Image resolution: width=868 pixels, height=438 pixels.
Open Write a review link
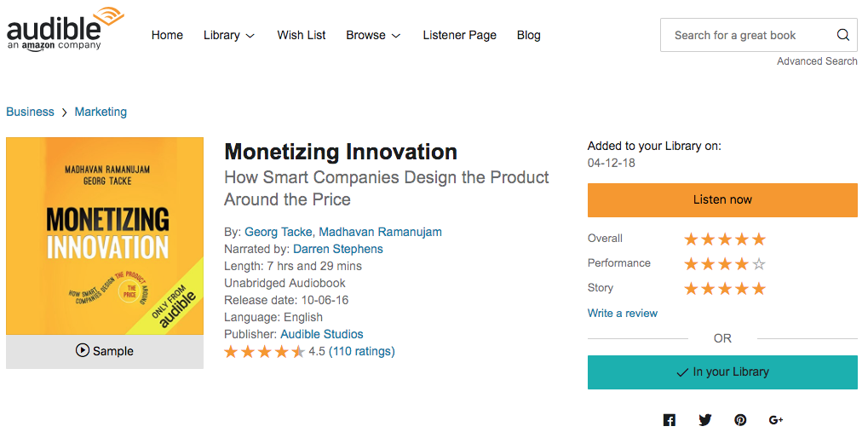tap(622, 313)
